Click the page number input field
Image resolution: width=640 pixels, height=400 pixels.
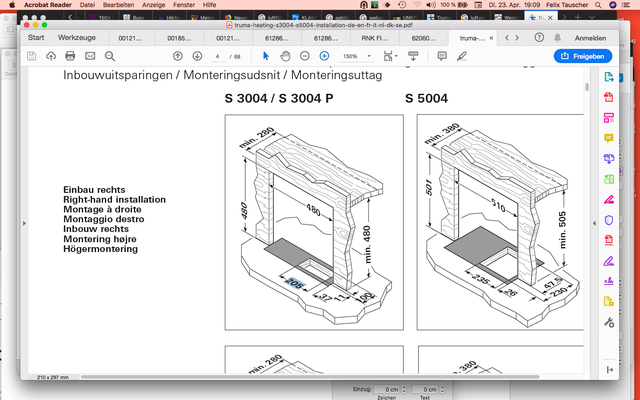[218, 56]
